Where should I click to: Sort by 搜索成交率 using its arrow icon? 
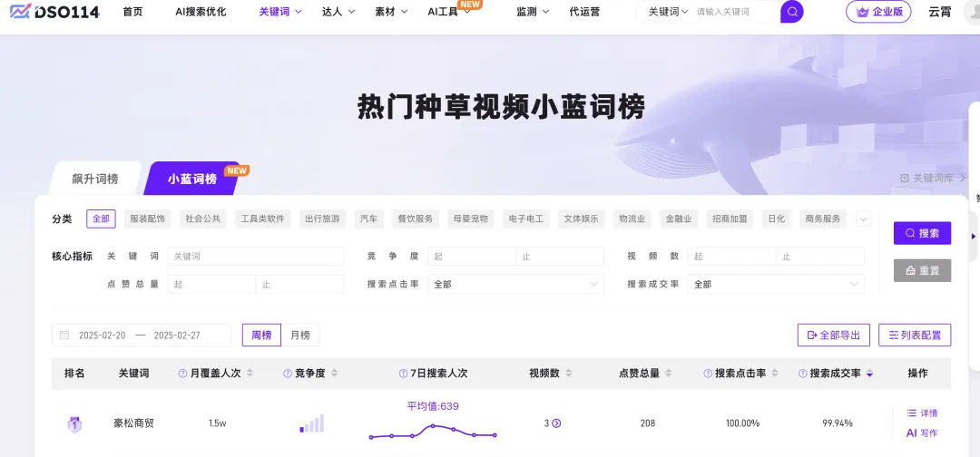[x=869, y=374]
